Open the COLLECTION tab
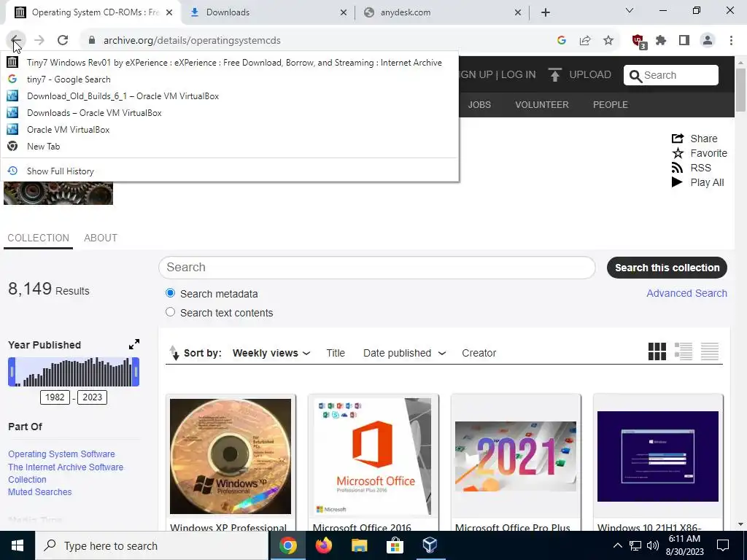The height and width of the screenshot is (560, 747). coord(38,238)
